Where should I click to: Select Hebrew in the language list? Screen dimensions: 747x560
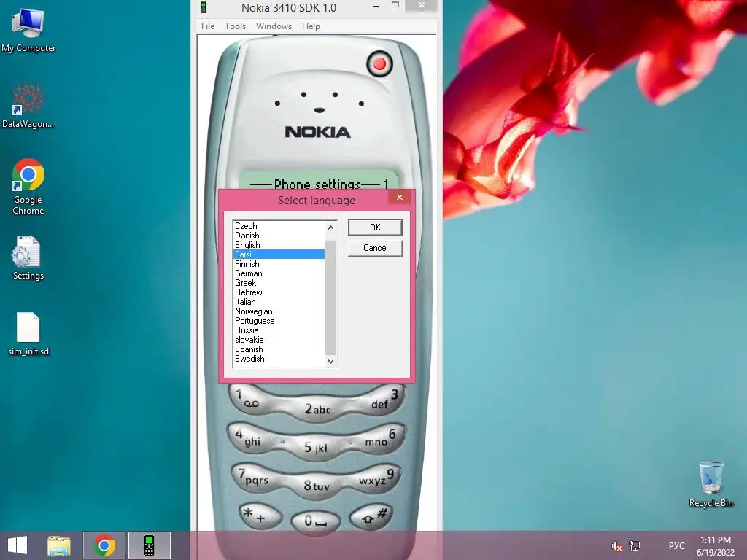[279, 292]
